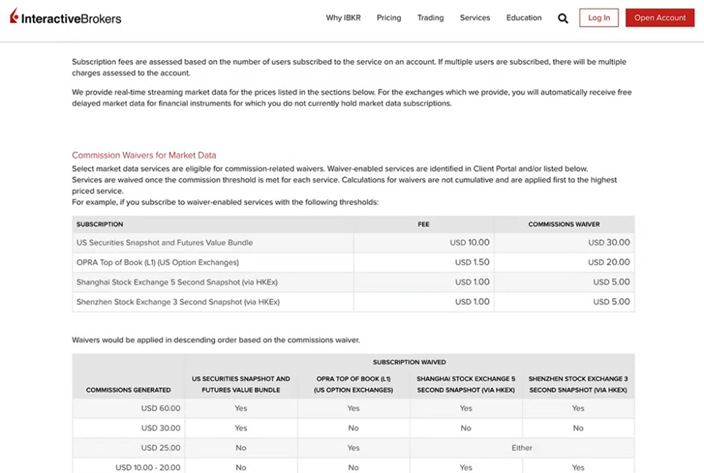This screenshot has width=704, height=473.
Task: Click the Log In button
Action: [x=599, y=18]
